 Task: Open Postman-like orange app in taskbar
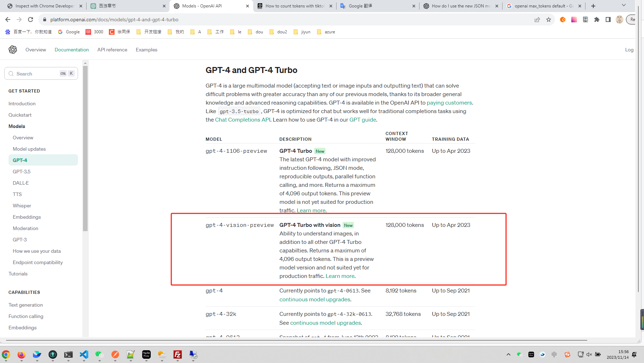[115, 354]
